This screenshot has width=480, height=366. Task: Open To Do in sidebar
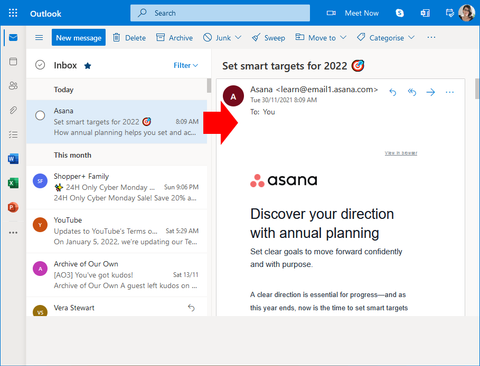[x=13, y=135]
